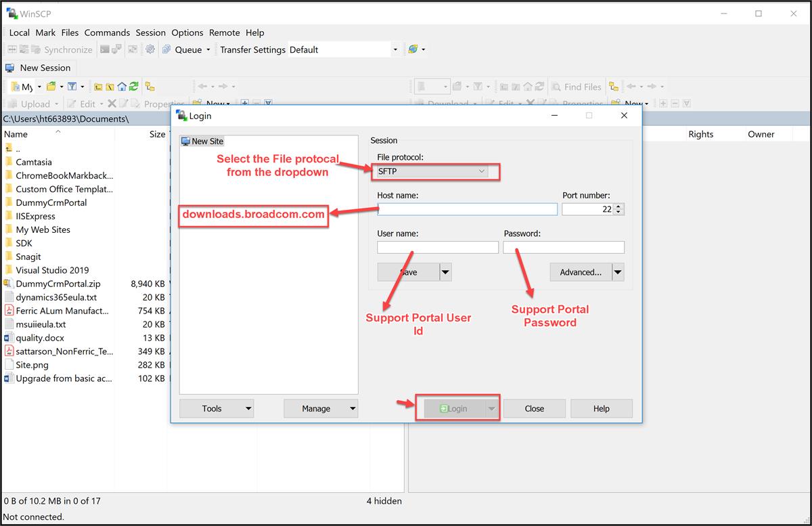The image size is (812, 526).
Task: Expand the Save button dropdown arrow
Action: (445, 272)
